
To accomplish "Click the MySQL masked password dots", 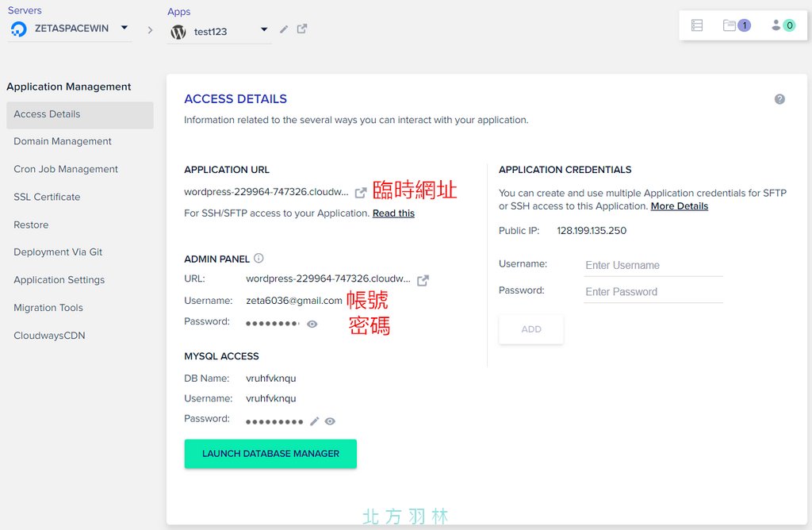I will point(274,422).
